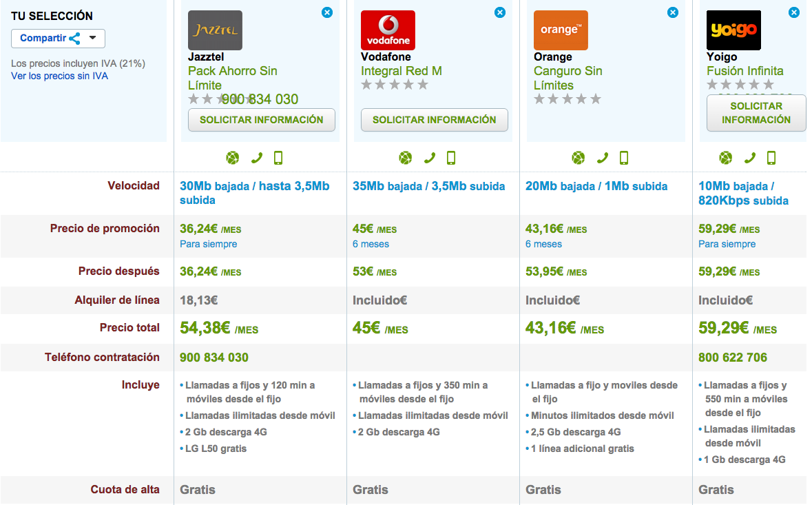Open 'Ver los precios sin IVA' link
This screenshot has height=505, width=812.
tap(59, 76)
